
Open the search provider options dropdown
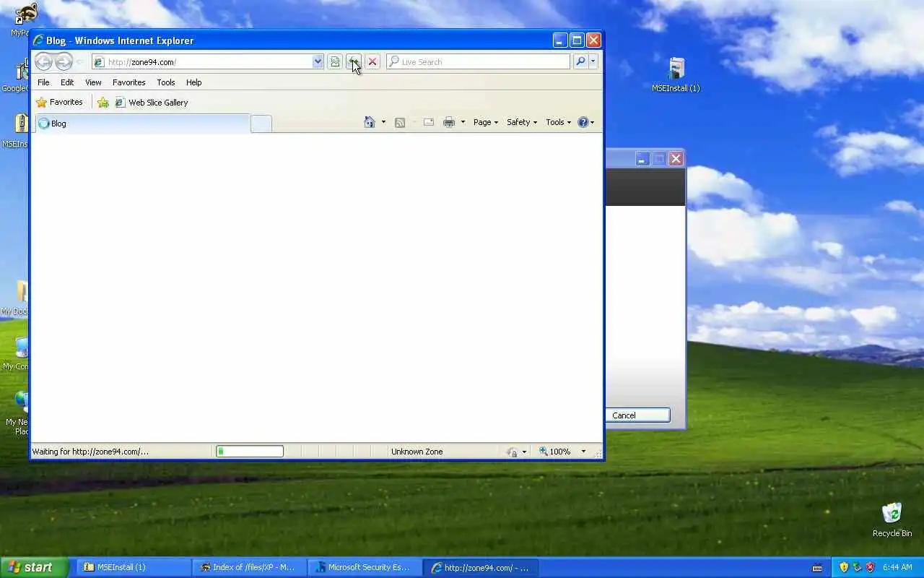(x=593, y=62)
